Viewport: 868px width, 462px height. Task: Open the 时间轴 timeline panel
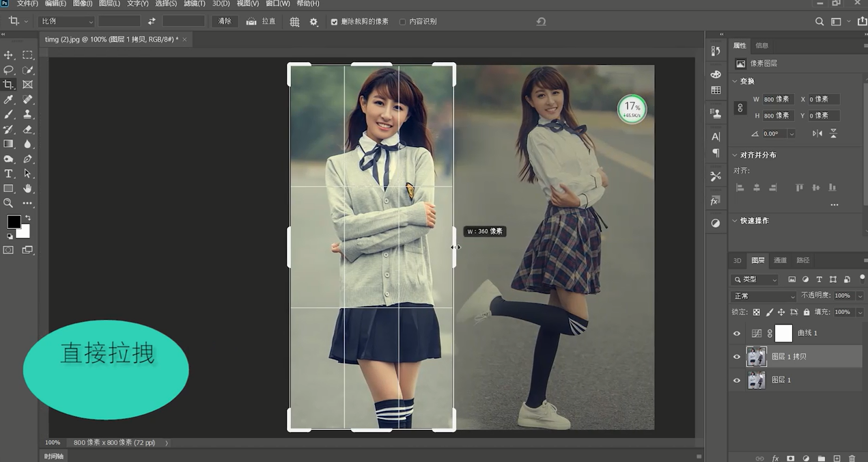click(55, 457)
